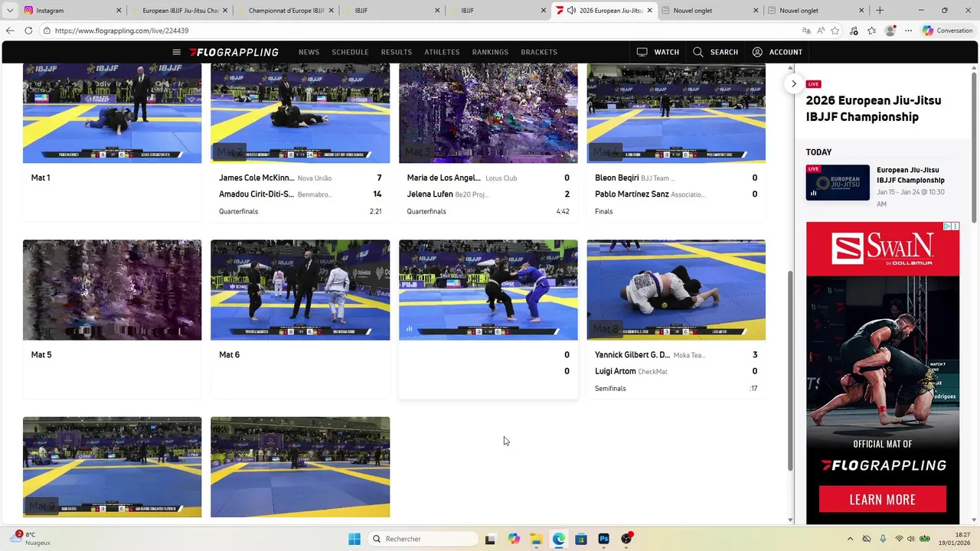Open the last stream thumbnail in bottom row
This screenshot has height=551, width=980.
click(300, 467)
